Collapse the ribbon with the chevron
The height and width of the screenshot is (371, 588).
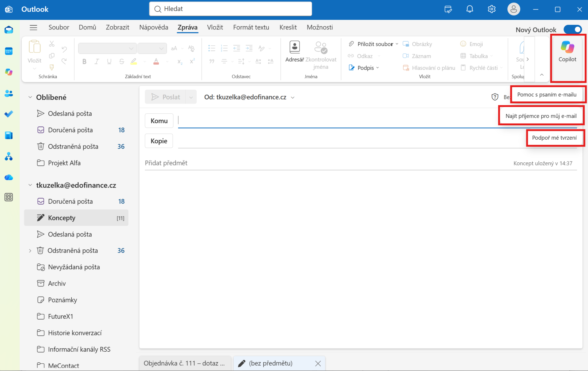pos(542,75)
